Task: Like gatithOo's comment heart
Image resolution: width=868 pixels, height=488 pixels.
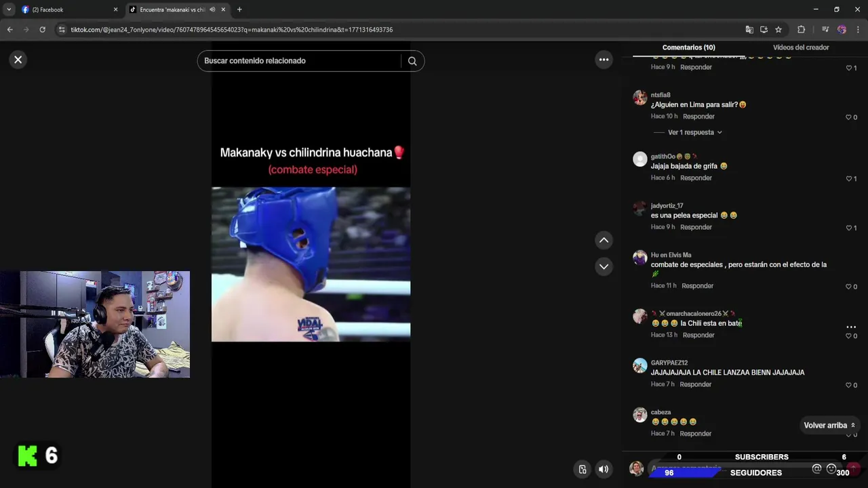Action: tap(848, 179)
